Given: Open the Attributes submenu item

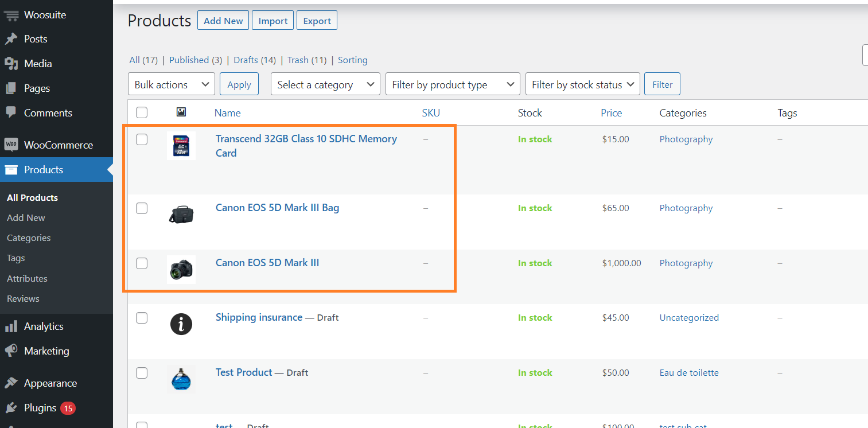Looking at the screenshot, I should 27,278.
